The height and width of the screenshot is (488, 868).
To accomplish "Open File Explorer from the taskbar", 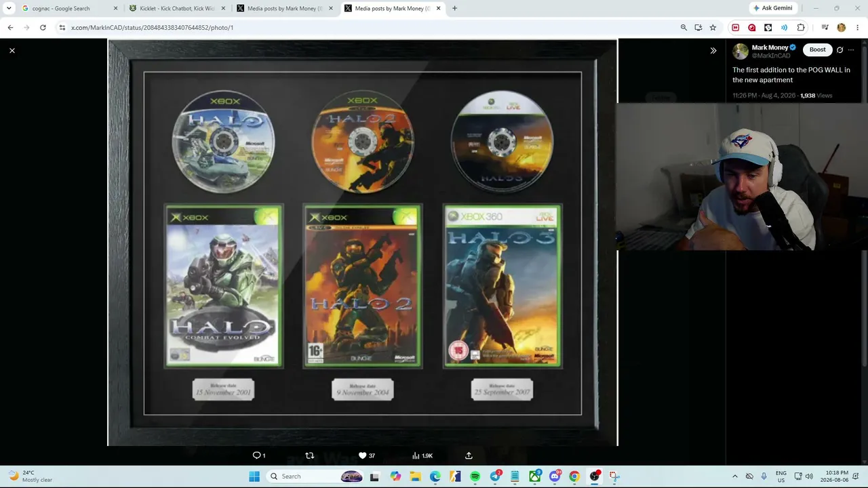I will coord(415,476).
